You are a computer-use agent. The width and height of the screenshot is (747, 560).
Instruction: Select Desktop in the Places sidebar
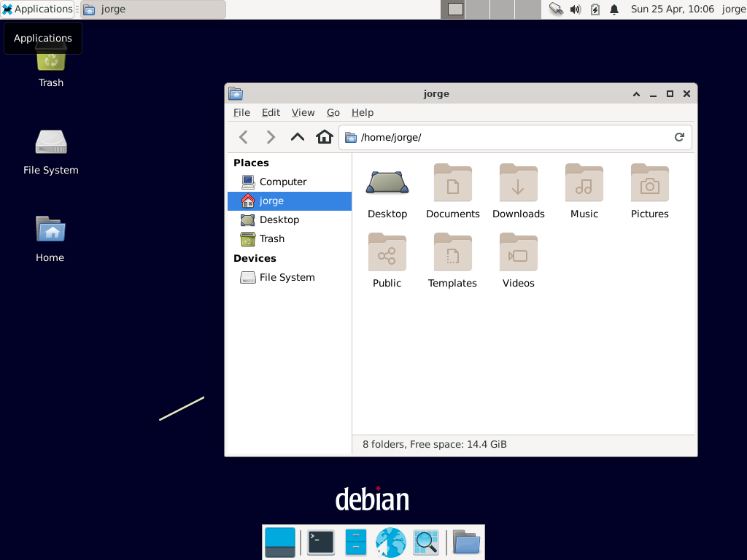(280, 219)
